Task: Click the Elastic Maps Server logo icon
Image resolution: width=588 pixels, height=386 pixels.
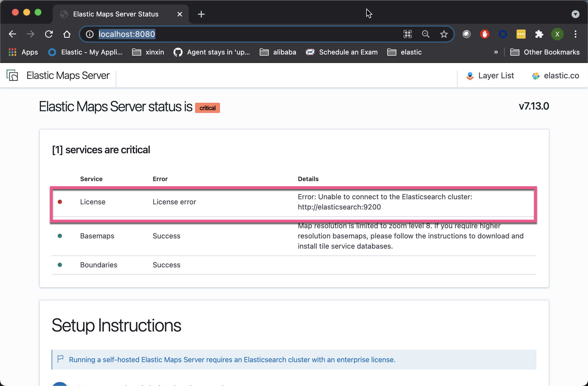Action: tap(12, 75)
